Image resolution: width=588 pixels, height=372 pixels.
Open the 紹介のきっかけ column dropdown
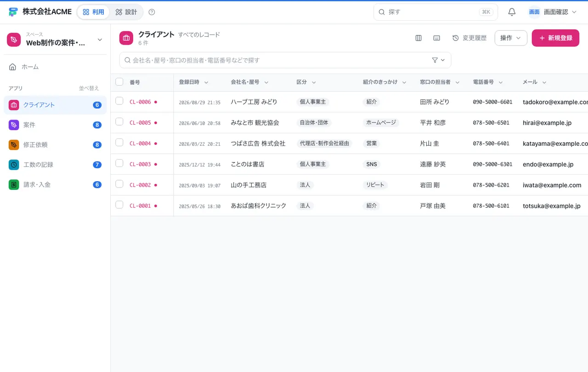(x=404, y=82)
